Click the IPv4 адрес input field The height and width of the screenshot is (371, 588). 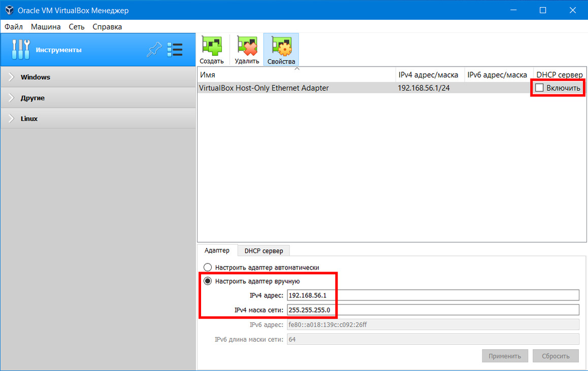pyautogui.click(x=433, y=295)
